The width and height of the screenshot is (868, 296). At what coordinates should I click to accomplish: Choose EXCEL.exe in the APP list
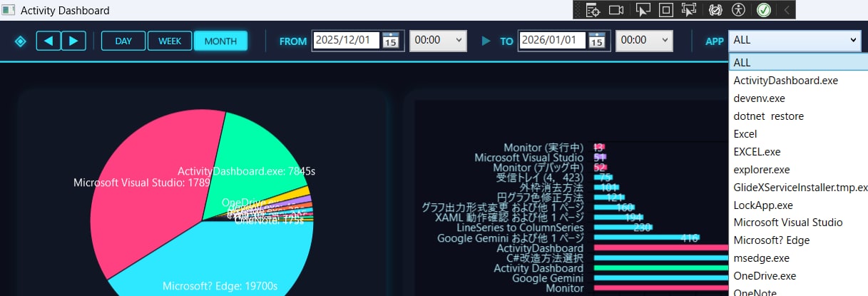coord(798,152)
